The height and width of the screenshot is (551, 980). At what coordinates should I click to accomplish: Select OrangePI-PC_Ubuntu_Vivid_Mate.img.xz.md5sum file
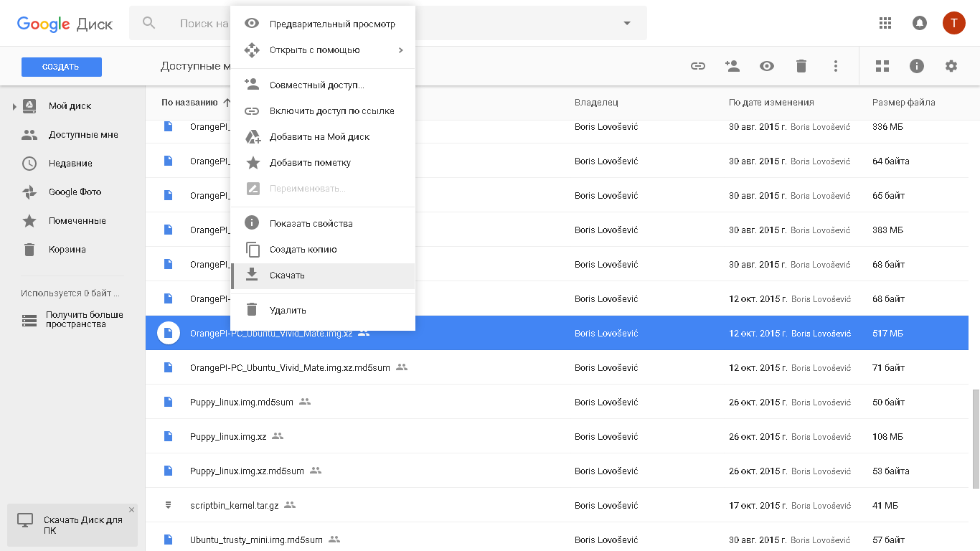click(557, 367)
